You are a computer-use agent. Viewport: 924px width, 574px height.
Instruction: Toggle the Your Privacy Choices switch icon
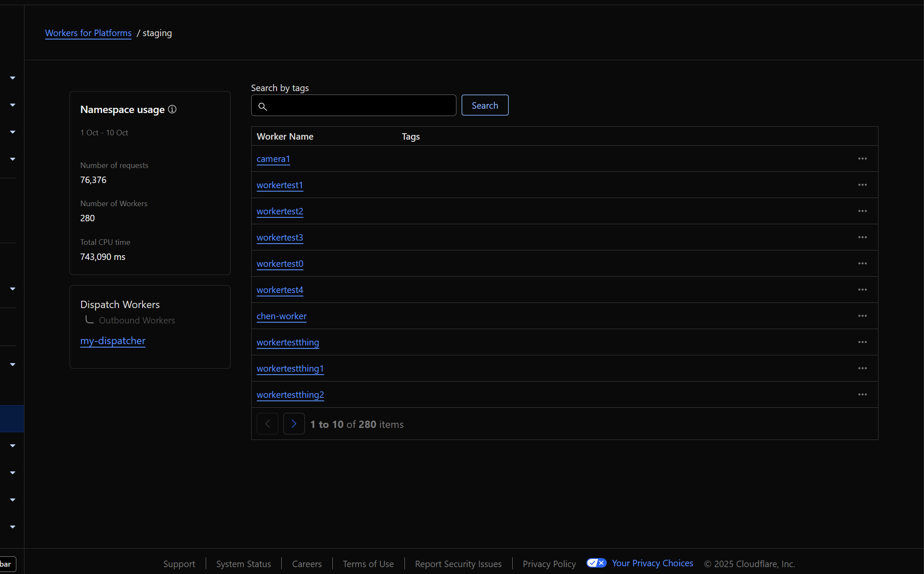click(596, 563)
